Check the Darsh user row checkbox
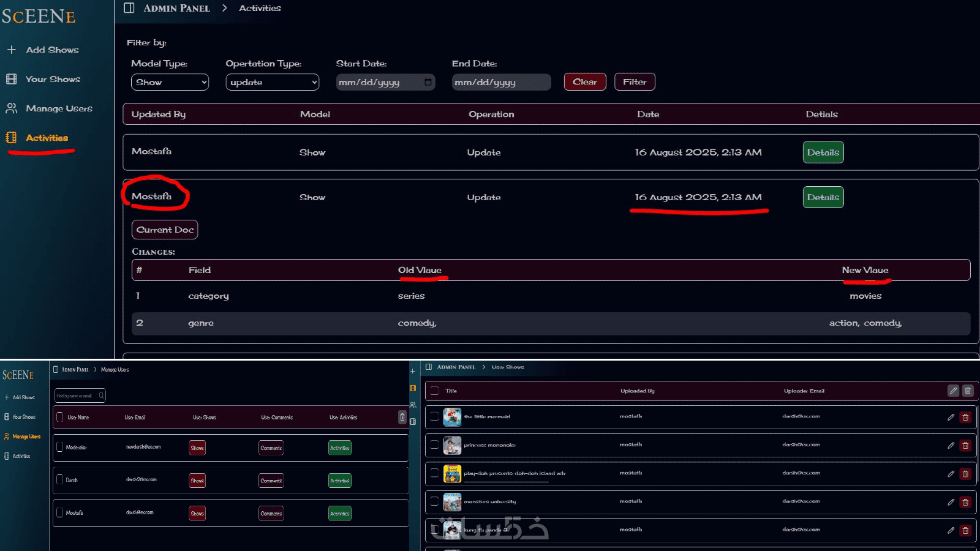The width and height of the screenshot is (980, 551). (60, 479)
